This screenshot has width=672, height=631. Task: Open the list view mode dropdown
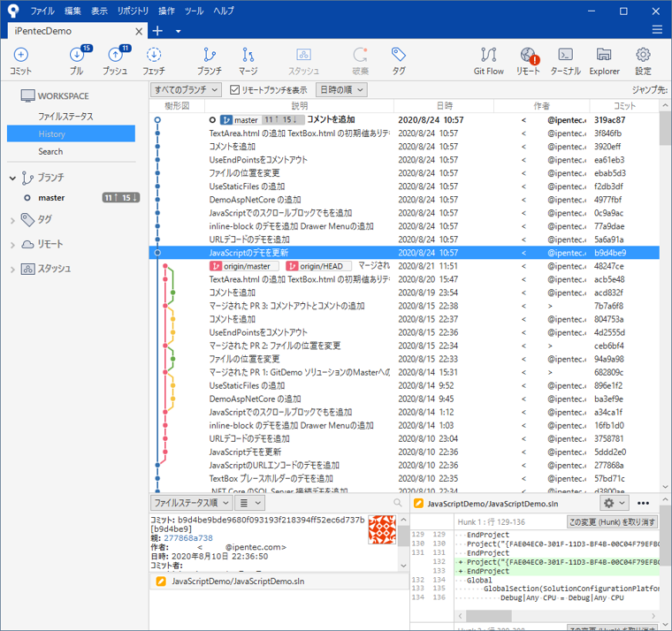coord(250,503)
